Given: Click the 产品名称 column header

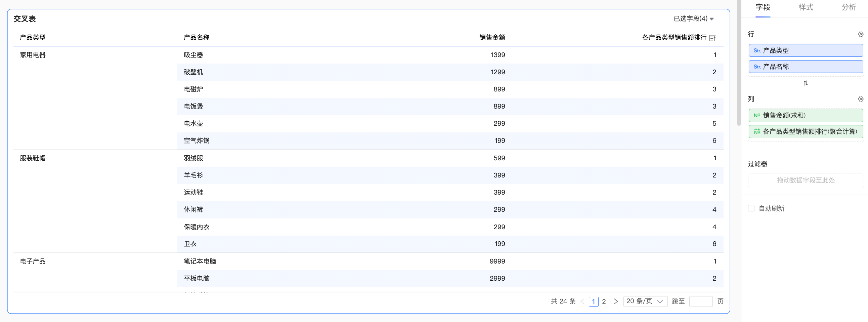Looking at the screenshot, I should 197,37.
